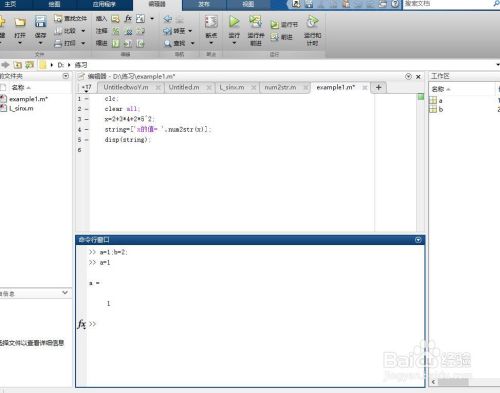Click the uncomment icon in the comment row
500x393 pixels.
tap(128, 31)
